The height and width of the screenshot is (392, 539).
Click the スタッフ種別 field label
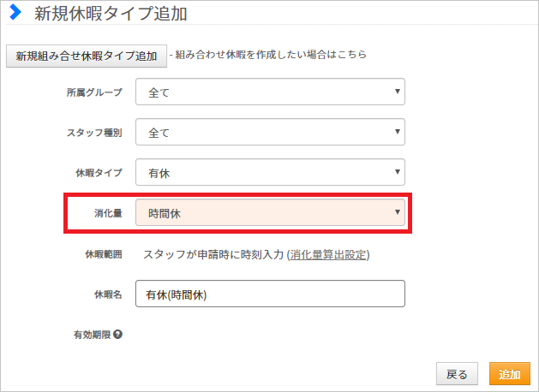click(x=94, y=133)
